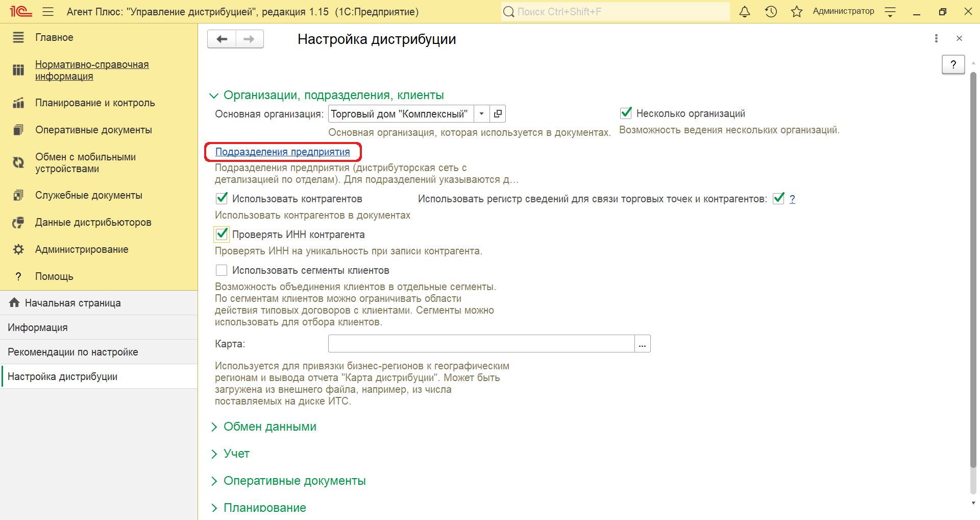Image resolution: width=980 pixels, height=520 pixels.
Task: Open Главное menu section
Action: tap(54, 37)
